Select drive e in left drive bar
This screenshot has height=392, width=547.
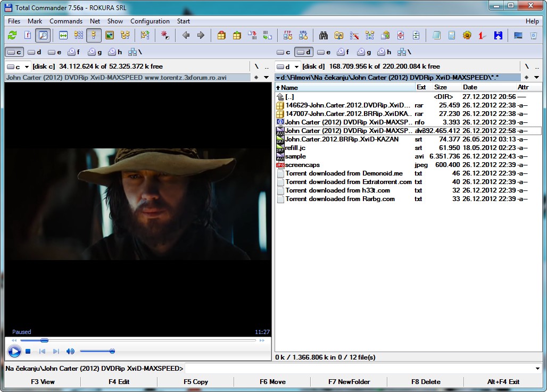pos(55,52)
